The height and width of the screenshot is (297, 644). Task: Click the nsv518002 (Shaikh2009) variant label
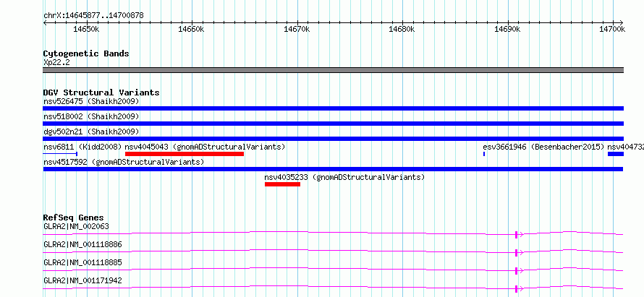point(91,116)
